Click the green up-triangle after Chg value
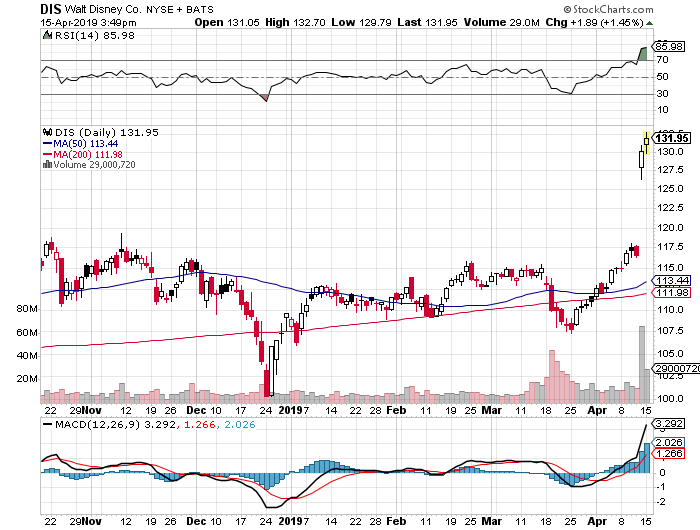The width and height of the screenshot is (700, 530). tap(649, 23)
